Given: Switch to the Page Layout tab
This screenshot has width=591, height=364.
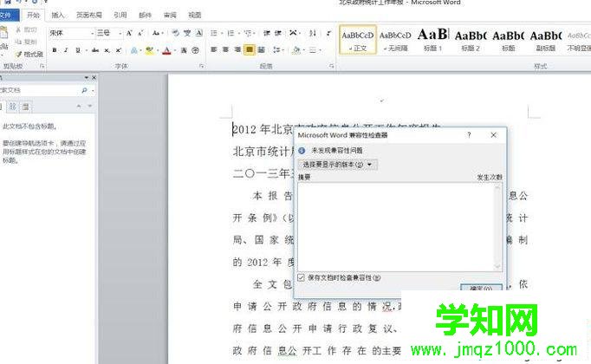Looking at the screenshot, I should [x=89, y=15].
